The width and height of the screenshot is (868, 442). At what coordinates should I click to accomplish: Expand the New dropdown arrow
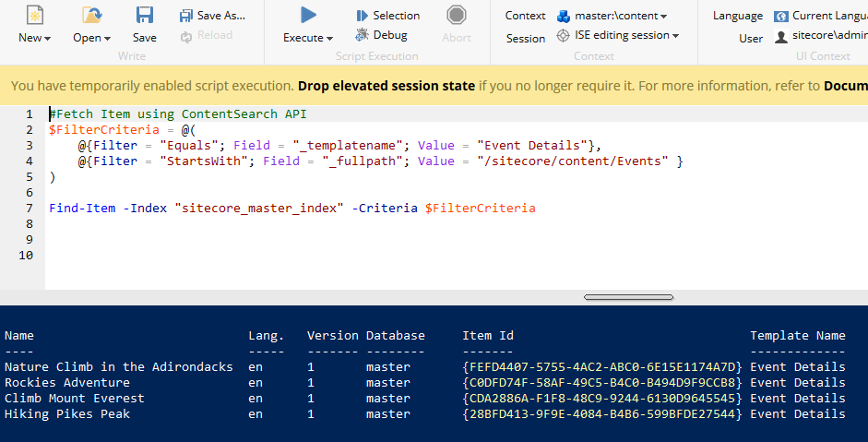[47, 39]
